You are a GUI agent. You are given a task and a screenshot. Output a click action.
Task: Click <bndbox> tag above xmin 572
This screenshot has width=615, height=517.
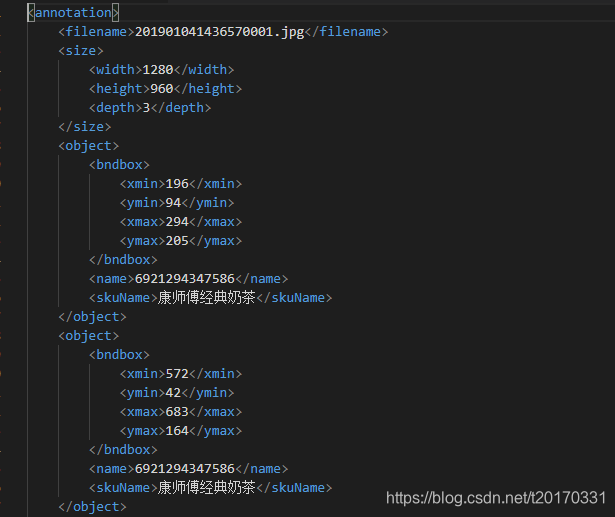(x=119, y=355)
